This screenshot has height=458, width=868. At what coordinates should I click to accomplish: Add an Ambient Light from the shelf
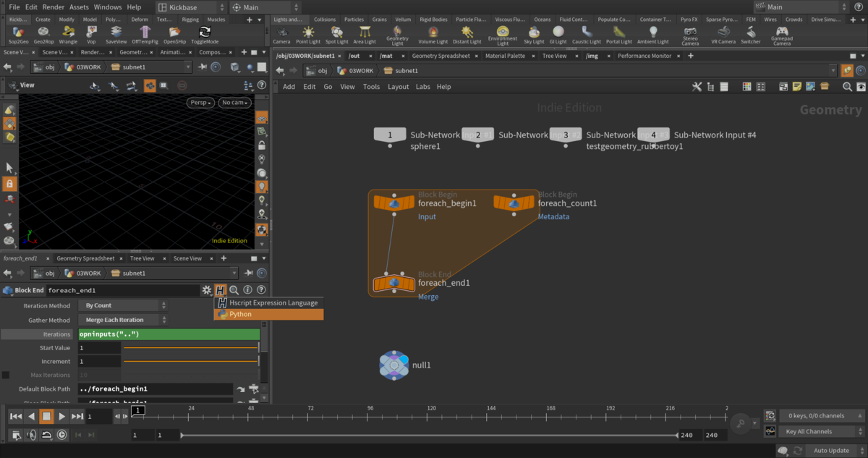click(653, 35)
